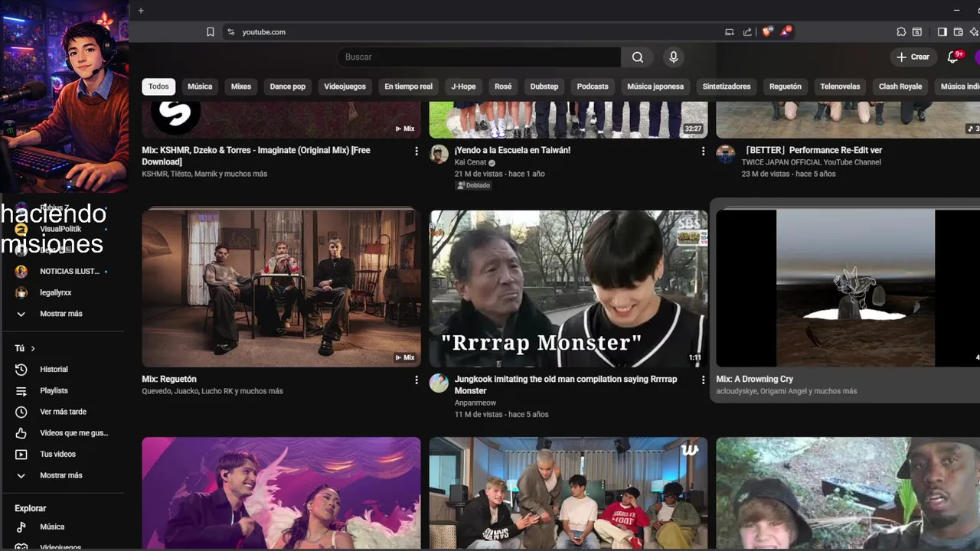
Task: Open options menu for Mix: Reguetón
Action: 416,380
